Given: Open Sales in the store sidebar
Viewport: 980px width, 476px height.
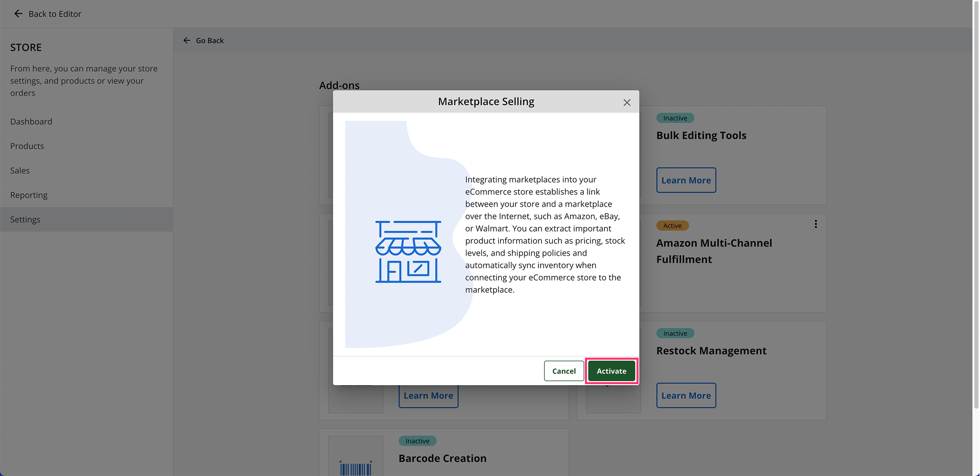Looking at the screenshot, I should point(87,170).
